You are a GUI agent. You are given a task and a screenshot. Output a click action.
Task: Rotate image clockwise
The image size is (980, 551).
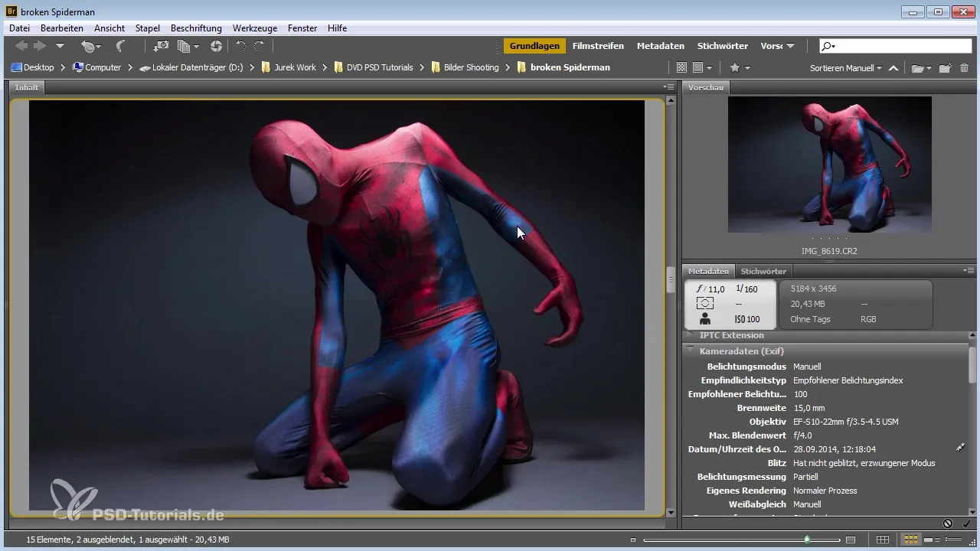[259, 47]
